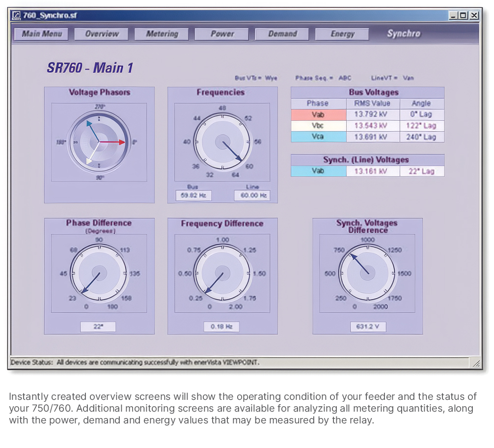Click the pink Vab bus voltage swatch
The image size is (494, 448).
[x=319, y=114]
